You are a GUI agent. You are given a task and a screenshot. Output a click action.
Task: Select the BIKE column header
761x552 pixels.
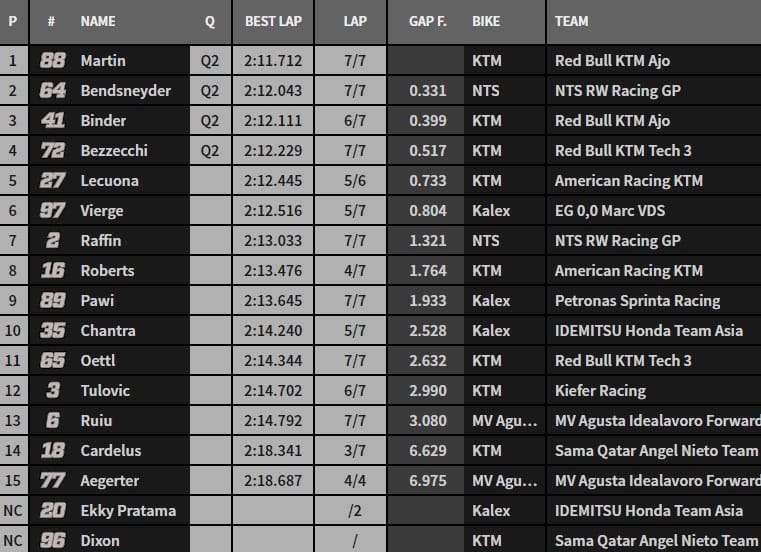pyautogui.click(x=486, y=21)
